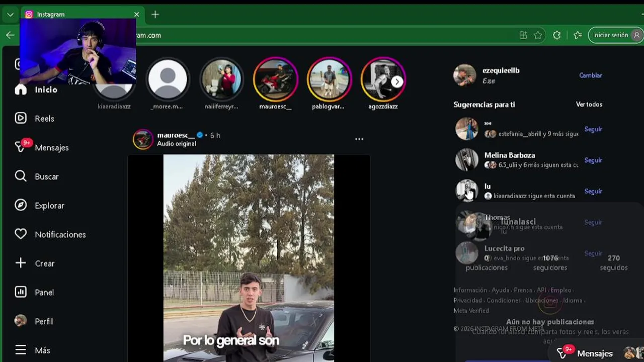Bookmark page with the star icon

click(538, 35)
